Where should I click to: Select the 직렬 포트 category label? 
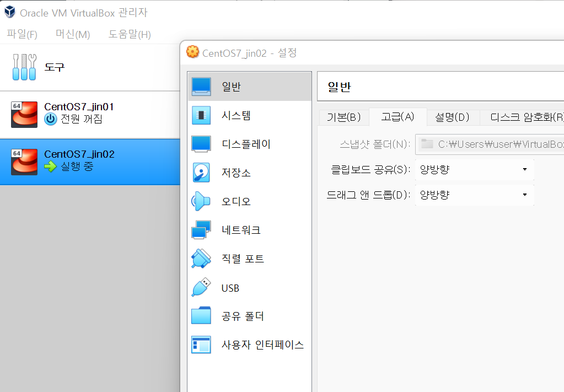pyautogui.click(x=243, y=259)
